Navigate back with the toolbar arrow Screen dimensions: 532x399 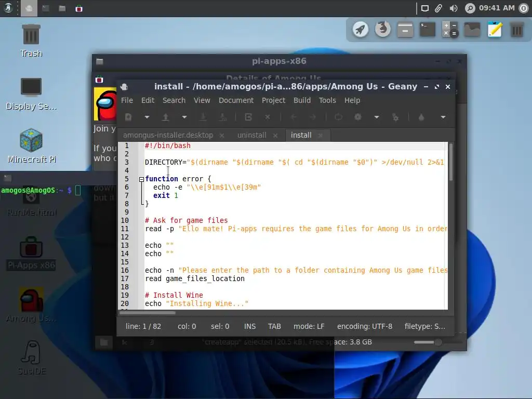coord(294,117)
